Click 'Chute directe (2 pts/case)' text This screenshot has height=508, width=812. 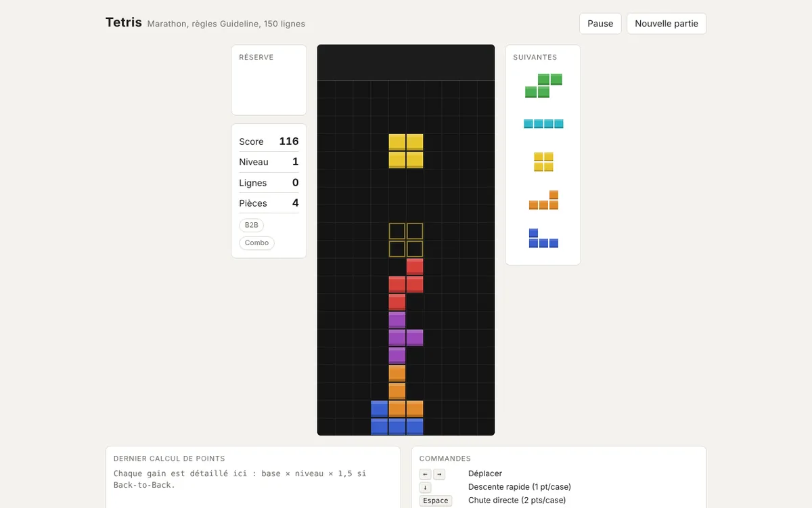pyautogui.click(x=517, y=501)
